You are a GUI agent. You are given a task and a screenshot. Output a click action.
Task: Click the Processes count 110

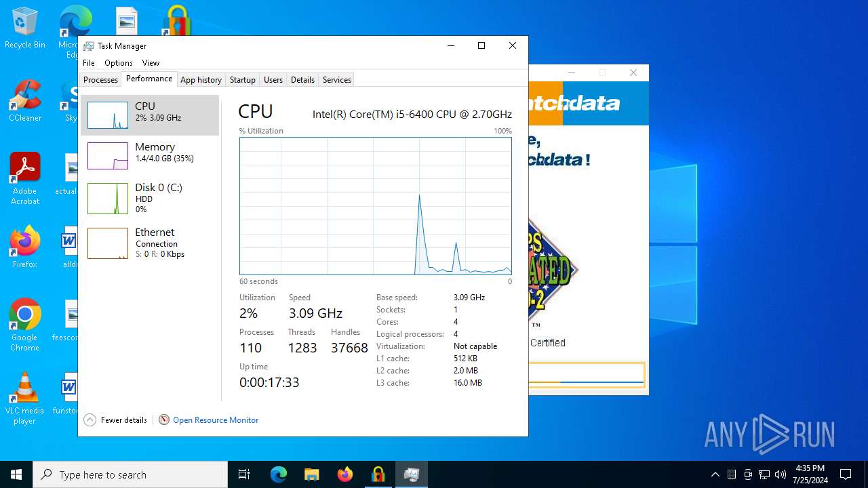click(x=251, y=348)
